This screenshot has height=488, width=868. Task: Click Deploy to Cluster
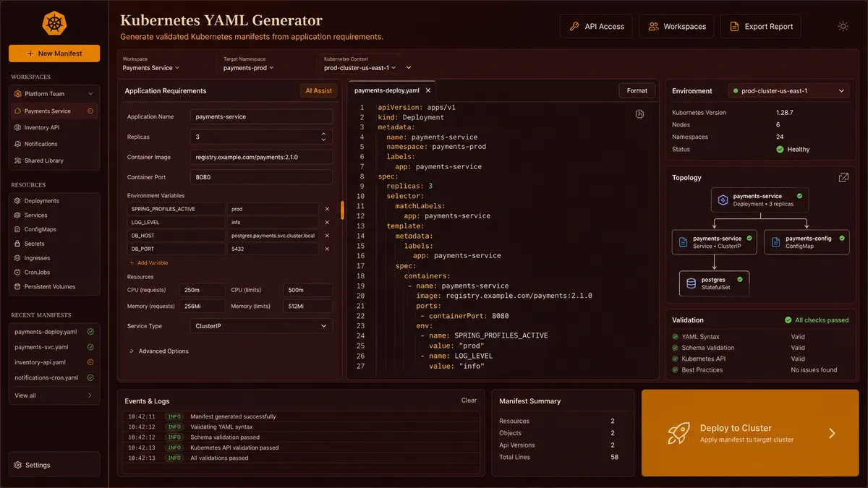click(750, 433)
